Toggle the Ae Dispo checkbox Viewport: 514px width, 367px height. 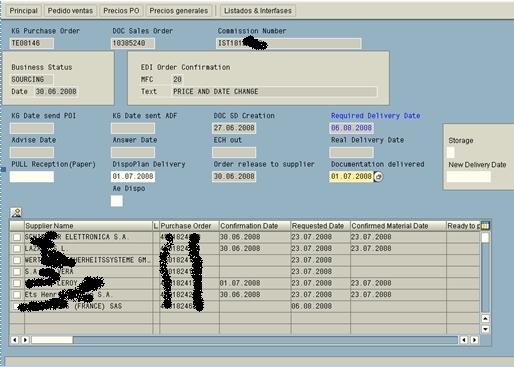click(117, 201)
